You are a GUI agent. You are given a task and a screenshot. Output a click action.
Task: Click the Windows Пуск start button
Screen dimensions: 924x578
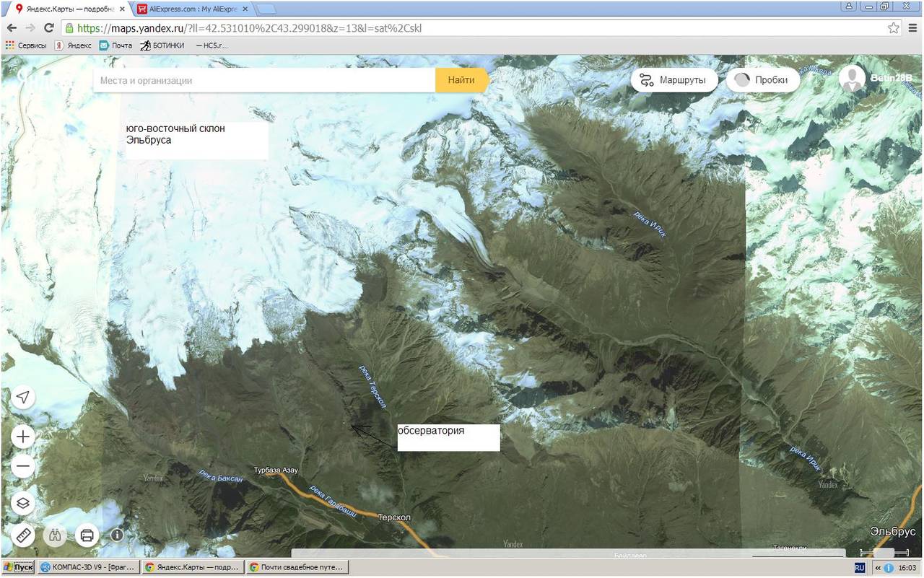pos(18,567)
